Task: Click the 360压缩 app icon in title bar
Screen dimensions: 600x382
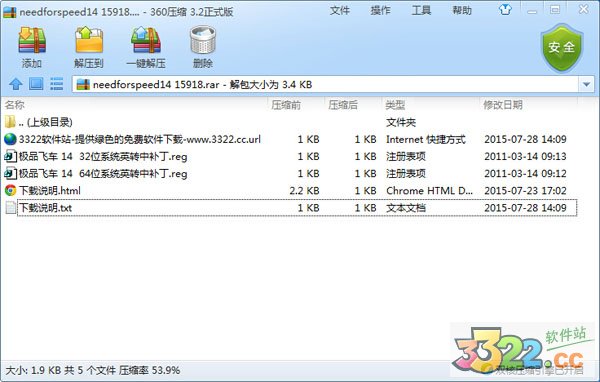Action: coord(9,12)
